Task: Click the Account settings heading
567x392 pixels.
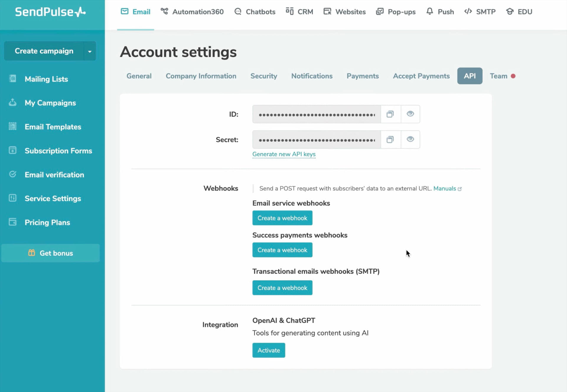Action: (x=178, y=52)
